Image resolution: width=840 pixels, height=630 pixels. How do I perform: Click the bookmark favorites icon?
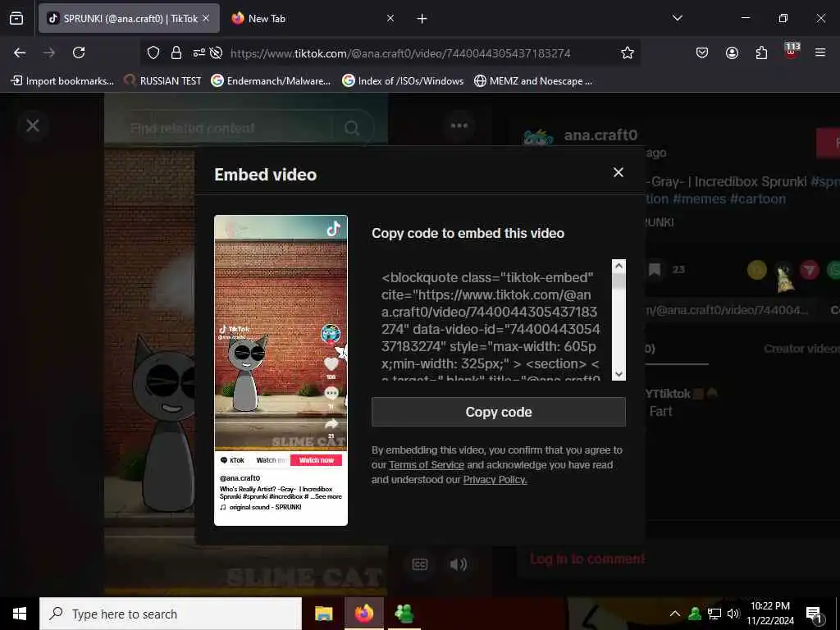point(654,269)
